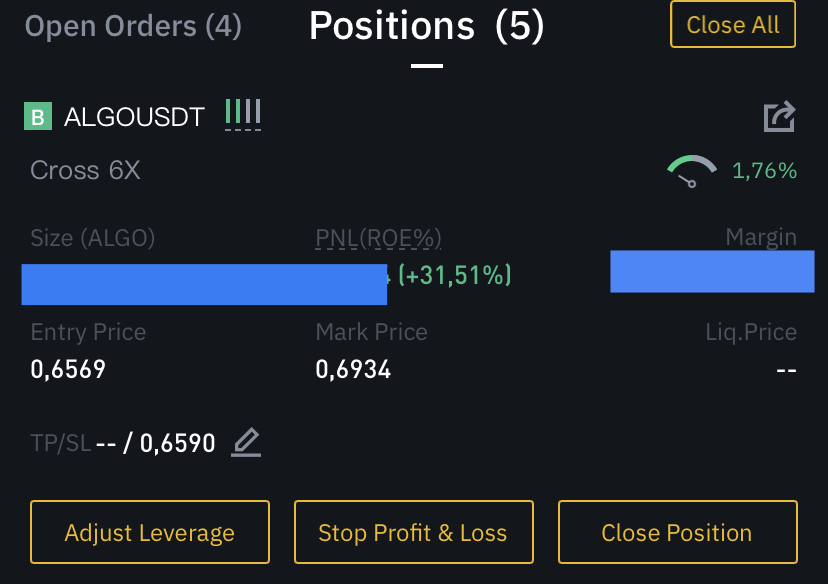Click the share position icon

pos(779,117)
